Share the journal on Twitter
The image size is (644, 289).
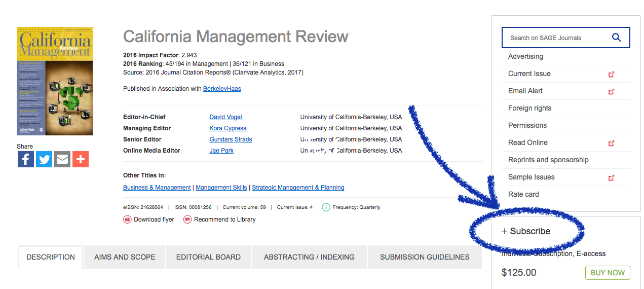tap(44, 159)
